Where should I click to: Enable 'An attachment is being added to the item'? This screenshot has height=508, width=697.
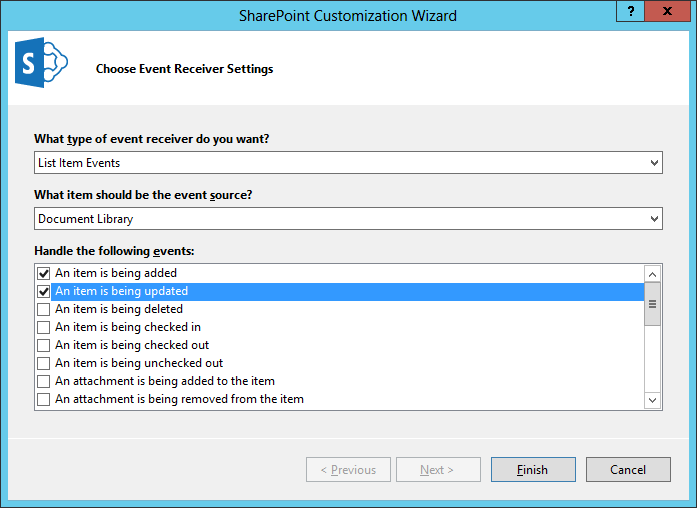[x=43, y=381]
